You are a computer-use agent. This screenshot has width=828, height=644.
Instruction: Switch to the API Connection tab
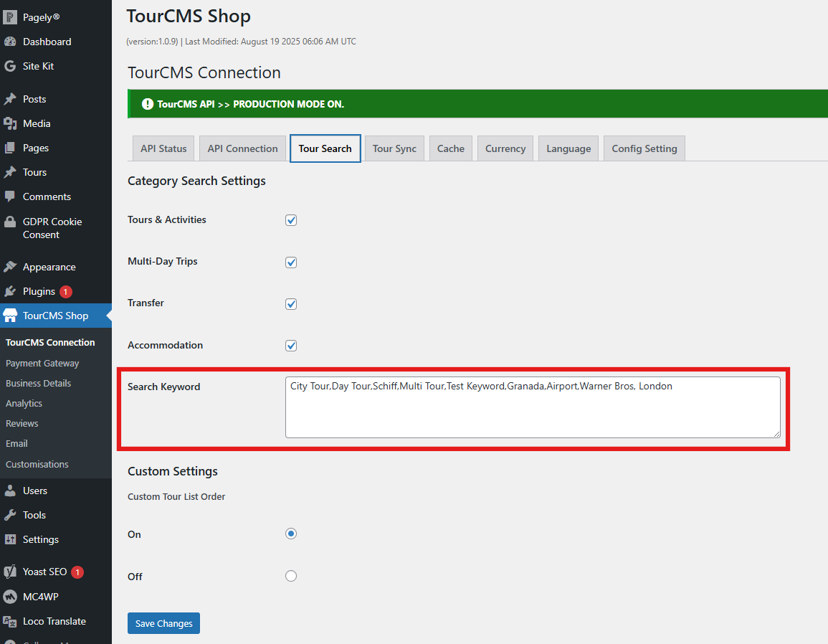pyautogui.click(x=242, y=148)
